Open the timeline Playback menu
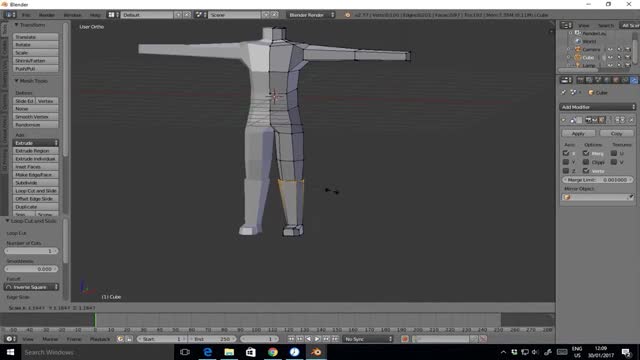The width and height of the screenshot is (640, 360). tap(100, 339)
